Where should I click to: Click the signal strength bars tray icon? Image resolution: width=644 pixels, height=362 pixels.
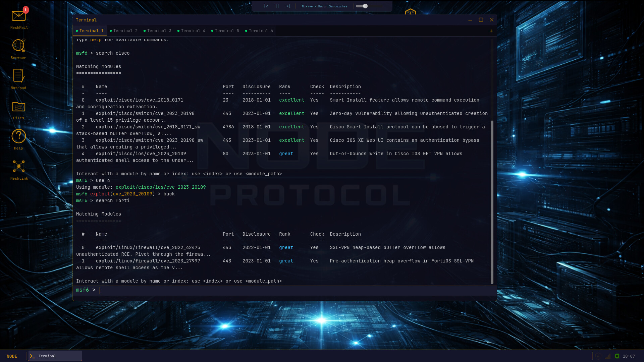608,356
